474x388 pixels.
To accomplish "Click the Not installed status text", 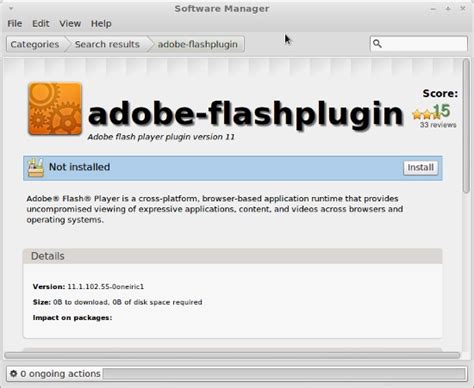I will point(79,167).
